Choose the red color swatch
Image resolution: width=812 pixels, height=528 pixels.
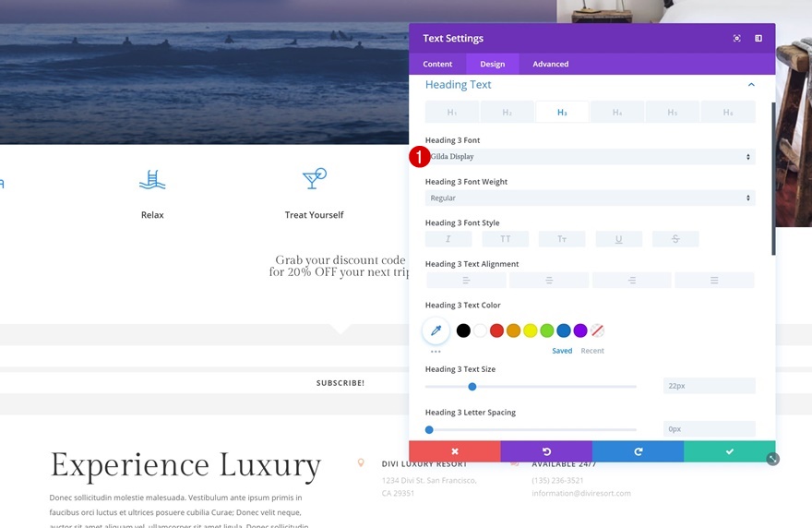point(496,330)
